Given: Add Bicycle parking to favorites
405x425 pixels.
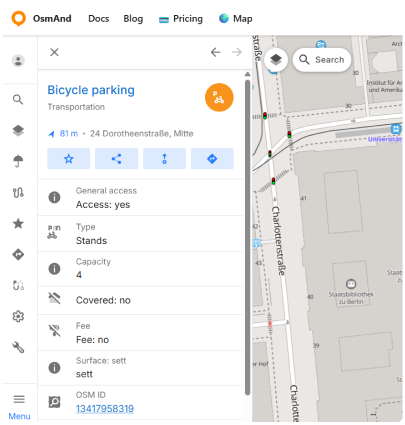Looking at the screenshot, I should 68,159.
